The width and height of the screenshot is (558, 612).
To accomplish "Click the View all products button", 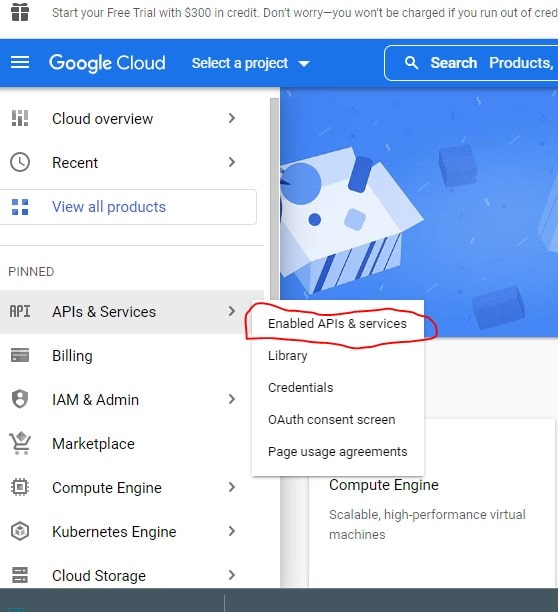I will pyautogui.click(x=128, y=207).
